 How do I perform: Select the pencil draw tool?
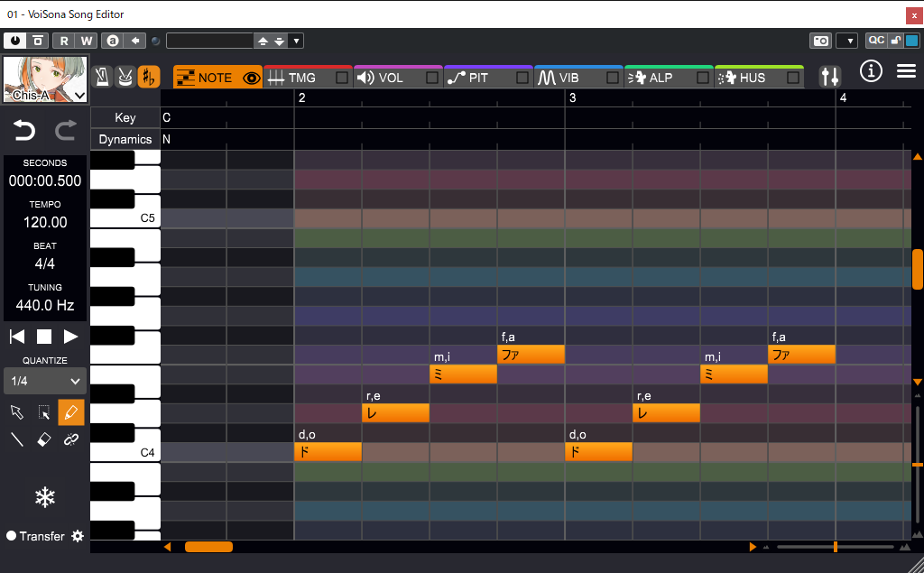click(70, 412)
